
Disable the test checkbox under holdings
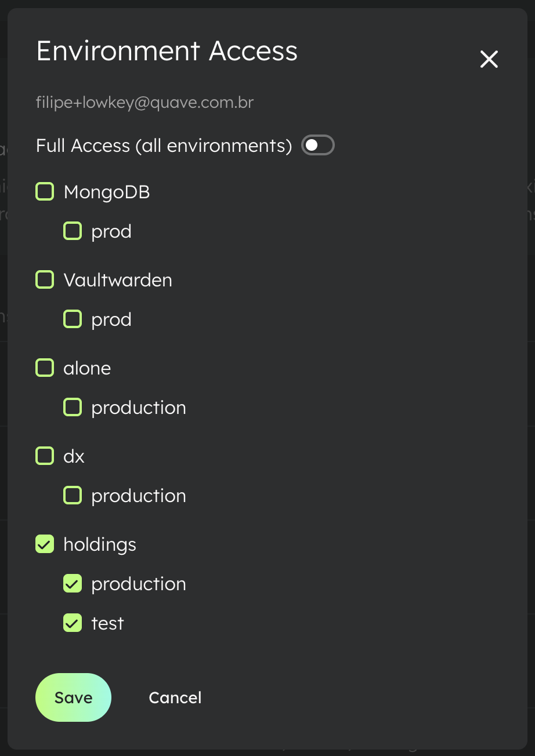click(x=73, y=623)
